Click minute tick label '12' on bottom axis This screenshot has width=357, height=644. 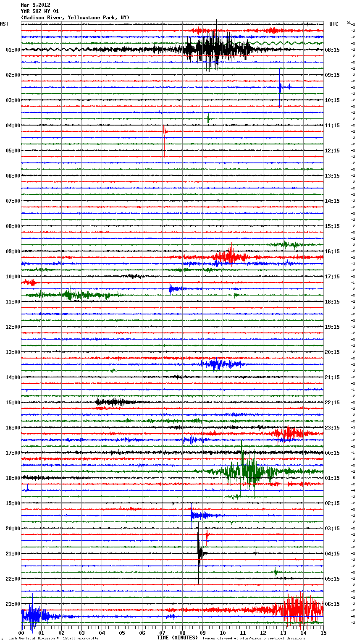pyautogui.click(x=263, y=633)
